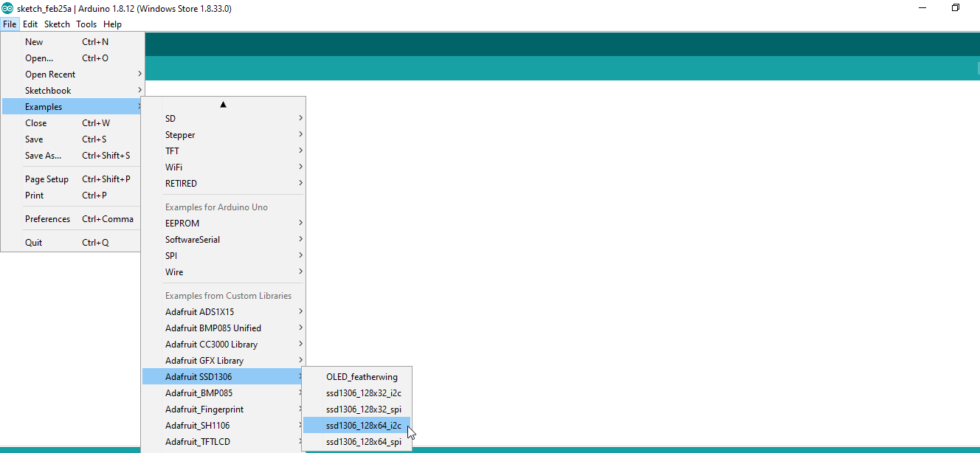
Task: Expand the TFT examples submenu
Action: coord(223,151)
